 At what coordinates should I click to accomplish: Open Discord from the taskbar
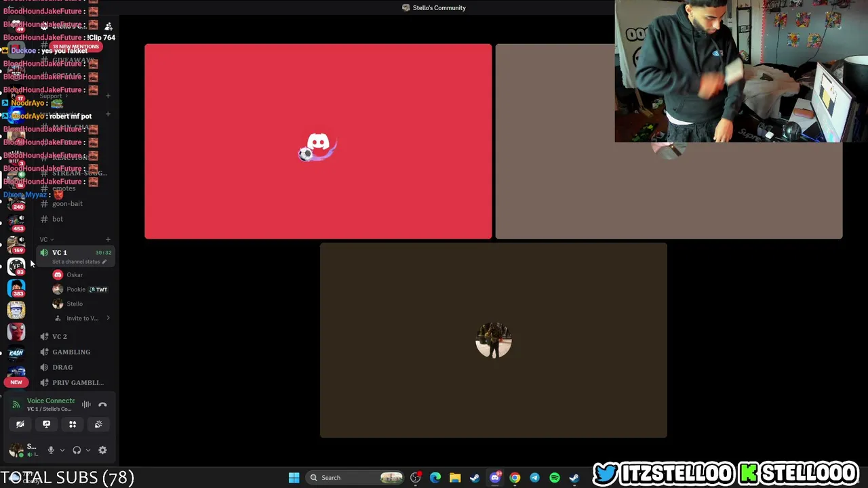coord(495,478)
